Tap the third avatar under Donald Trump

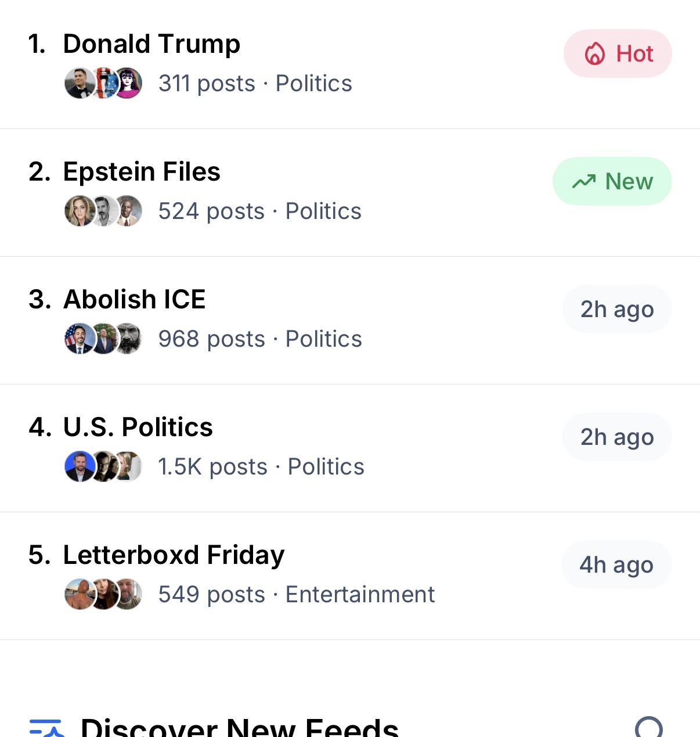point(128,83)
